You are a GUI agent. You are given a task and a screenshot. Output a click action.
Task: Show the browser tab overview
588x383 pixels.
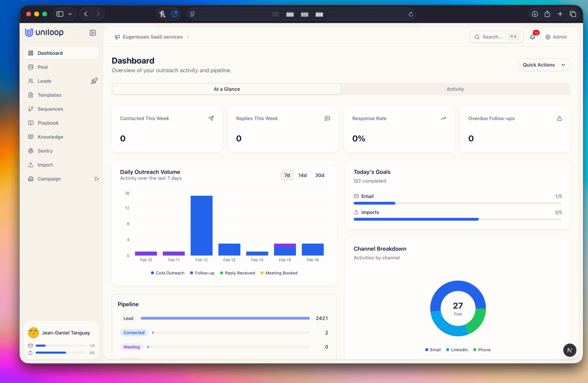573,14
